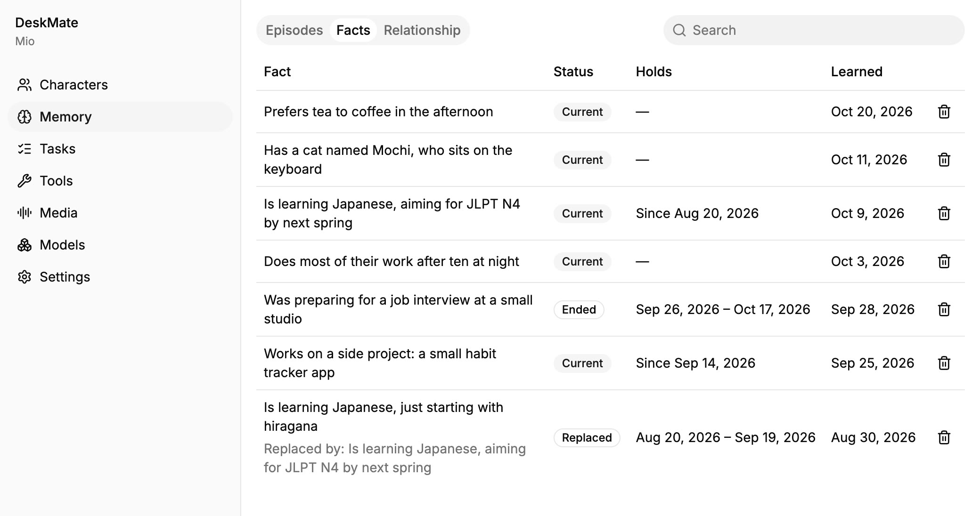Click the Learned column header

(x=857, y=72)
